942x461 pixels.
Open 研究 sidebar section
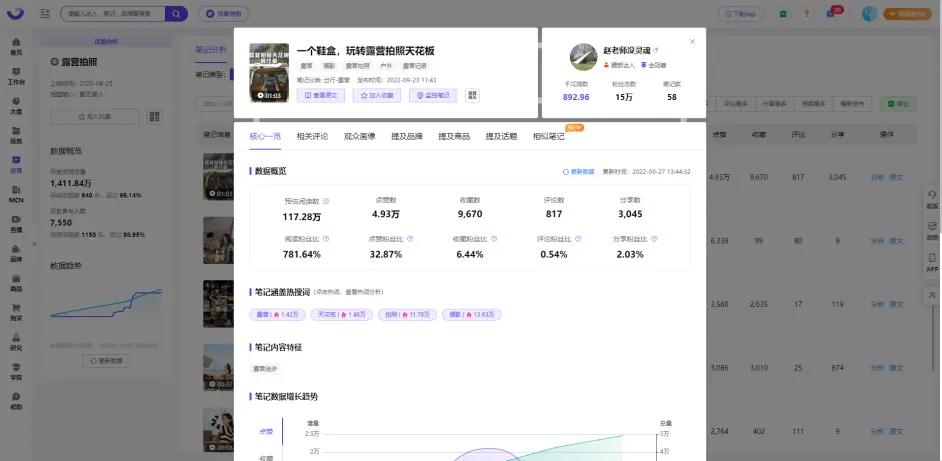coord(16,341)
